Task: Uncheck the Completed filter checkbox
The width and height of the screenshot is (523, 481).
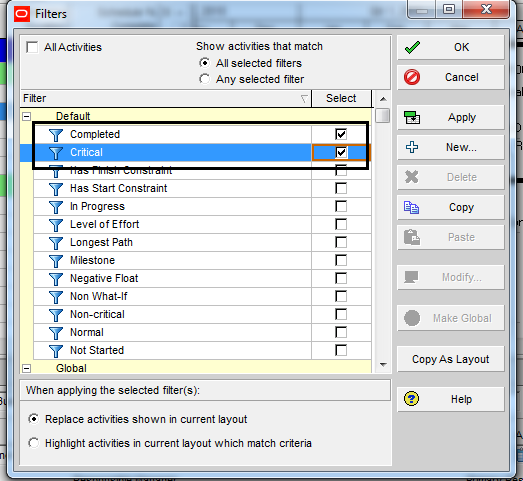Action: [x=341, y=134]
